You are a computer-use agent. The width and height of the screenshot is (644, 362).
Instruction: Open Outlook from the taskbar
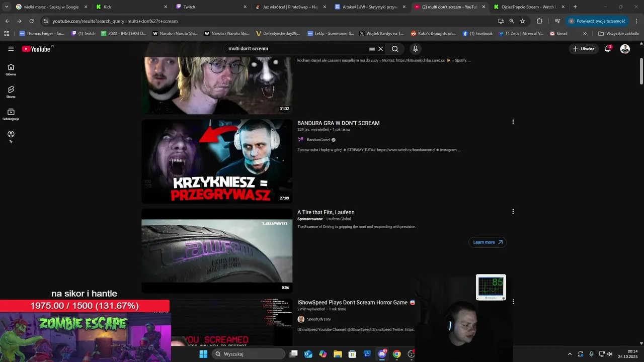coord(308,354)
